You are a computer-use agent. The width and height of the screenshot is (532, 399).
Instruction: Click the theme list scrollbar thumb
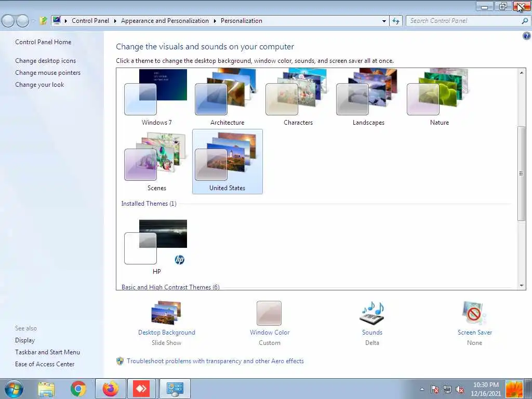click(x=522, y=174)
